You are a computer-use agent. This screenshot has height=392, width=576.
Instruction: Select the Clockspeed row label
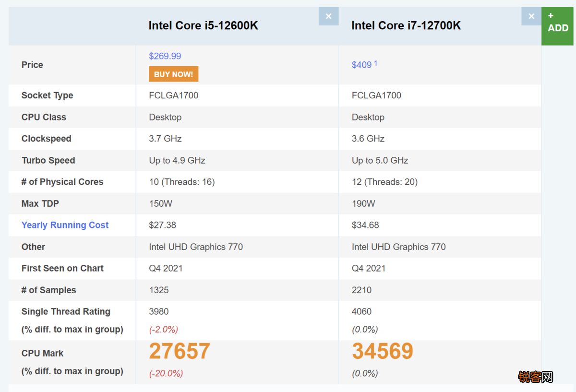click(46, 139)
